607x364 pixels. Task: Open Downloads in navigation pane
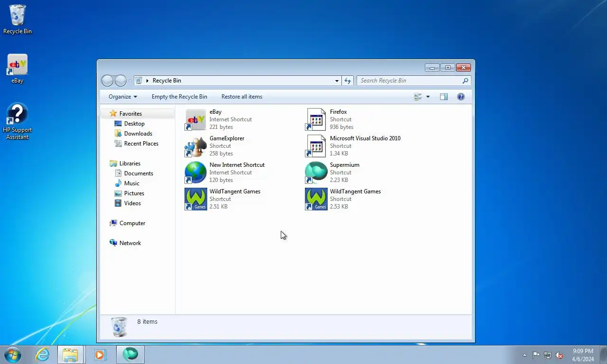click(138, 134)
